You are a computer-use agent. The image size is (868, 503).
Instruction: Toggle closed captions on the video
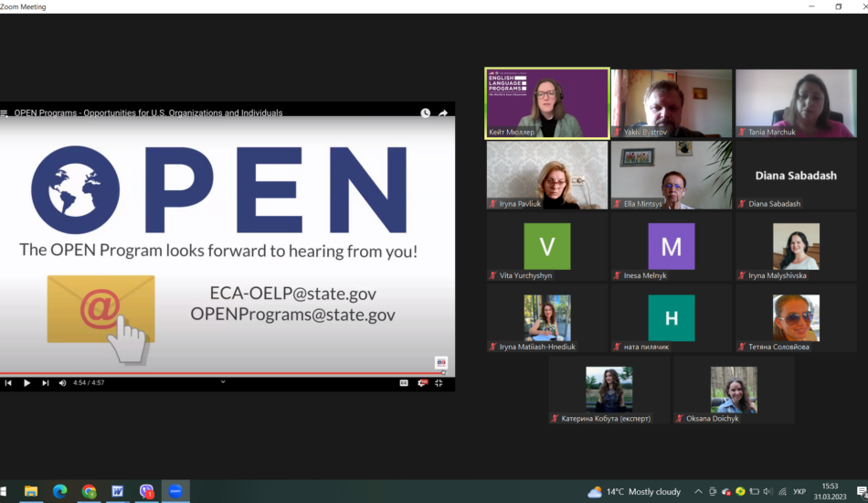pyautogui.click(x=404, y=383)
